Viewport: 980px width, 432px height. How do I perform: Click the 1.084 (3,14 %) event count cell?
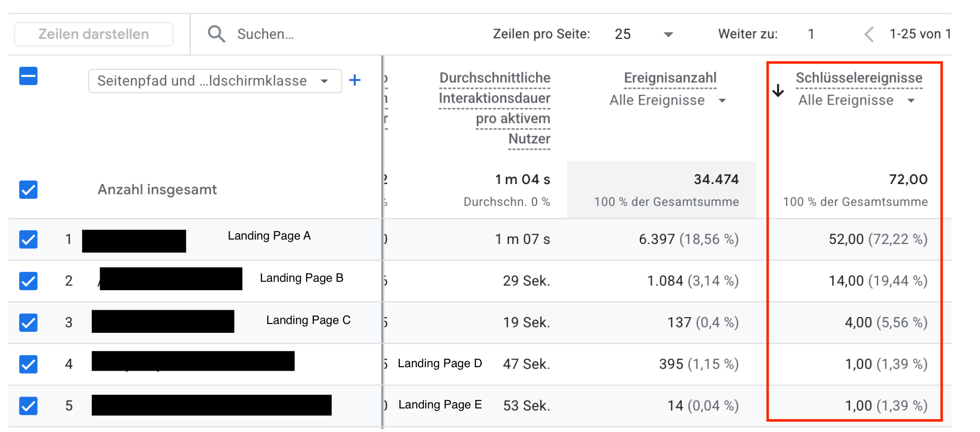point(693,281)
